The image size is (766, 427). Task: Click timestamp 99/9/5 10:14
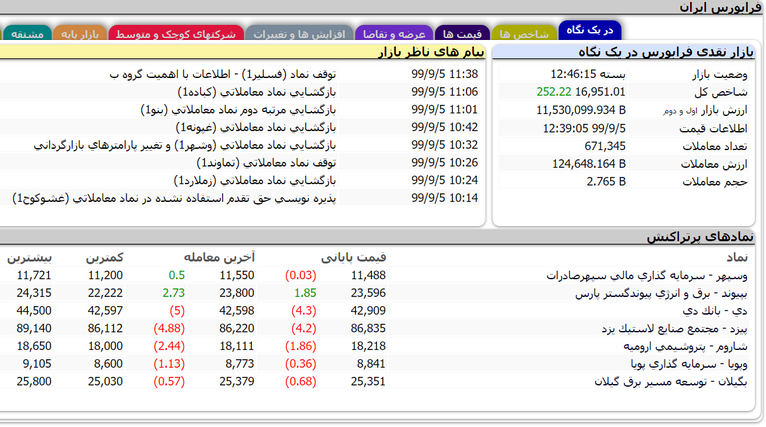pos(445,198)
